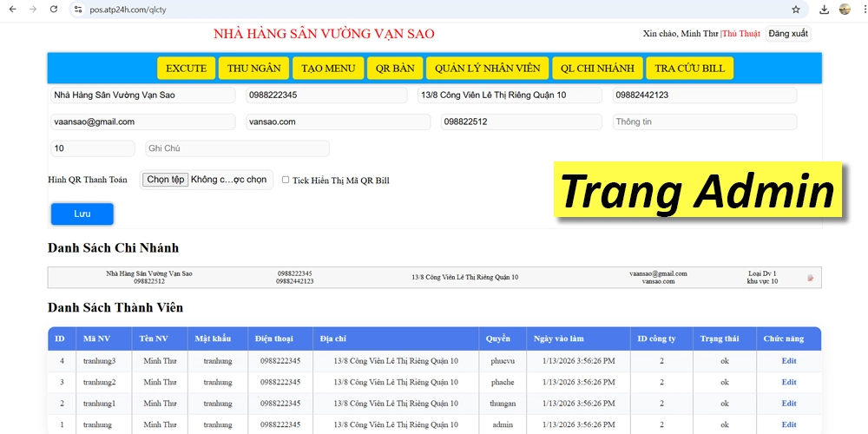The height and width of the screenshot is (434, 868).
Task: Reload the current page
Action: click(54, 9)
